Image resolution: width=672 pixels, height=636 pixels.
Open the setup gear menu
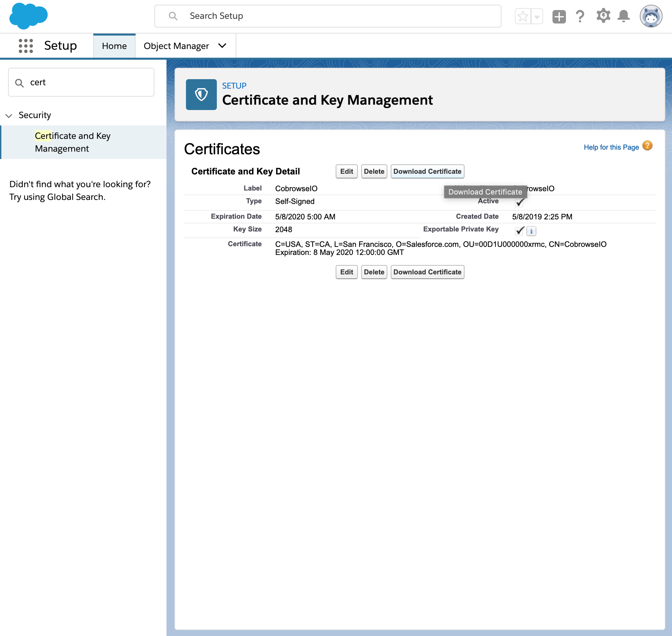pyautogui.click(x=603, y=16)
